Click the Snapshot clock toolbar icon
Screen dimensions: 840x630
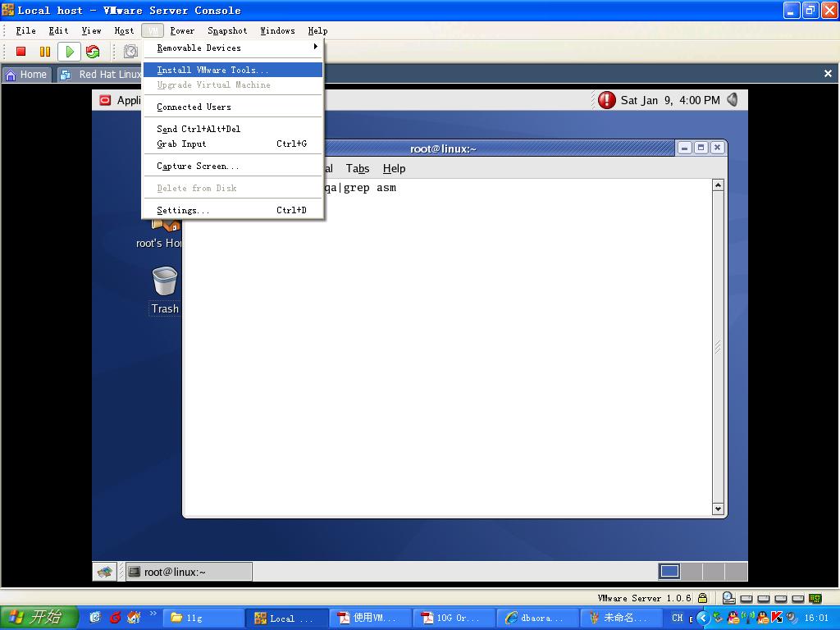tap(130, 52)
